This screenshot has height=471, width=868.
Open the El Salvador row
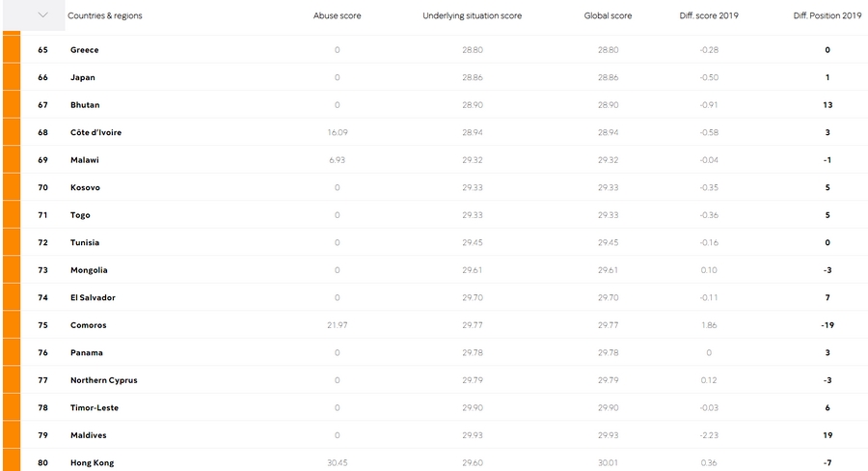93,297
